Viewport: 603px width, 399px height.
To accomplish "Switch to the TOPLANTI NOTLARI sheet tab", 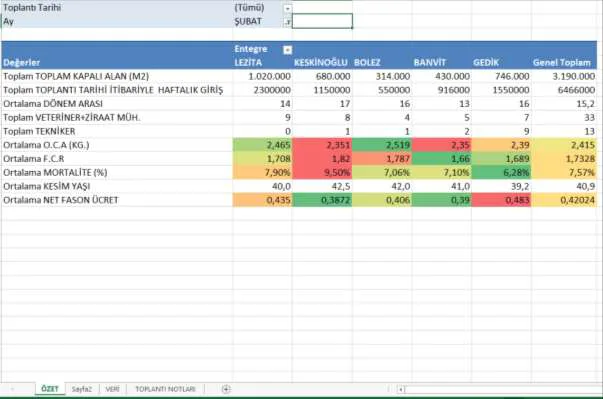I will pos(165,389).
